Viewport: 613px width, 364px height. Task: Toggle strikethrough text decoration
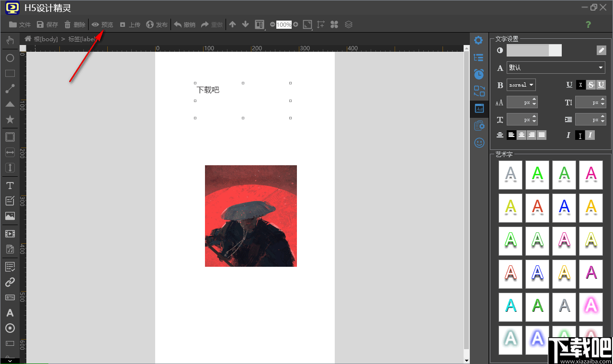[591, 85]
